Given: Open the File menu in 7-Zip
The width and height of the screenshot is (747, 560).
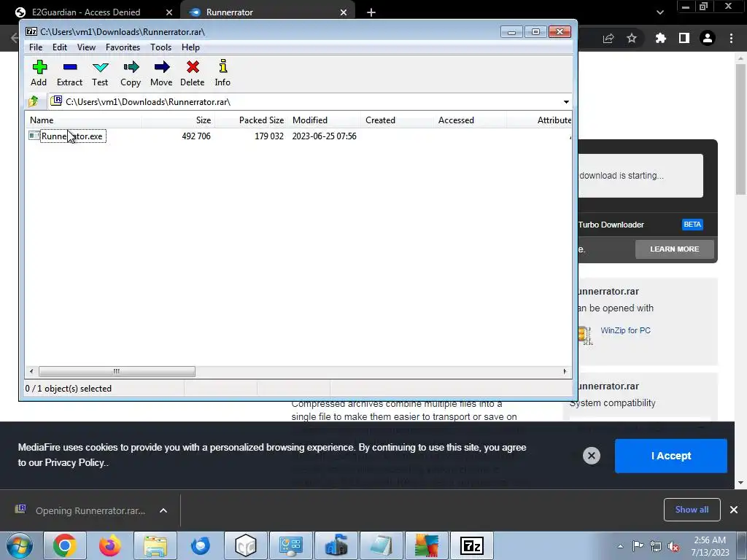Looking at the screenshot, I should [36, 47].
